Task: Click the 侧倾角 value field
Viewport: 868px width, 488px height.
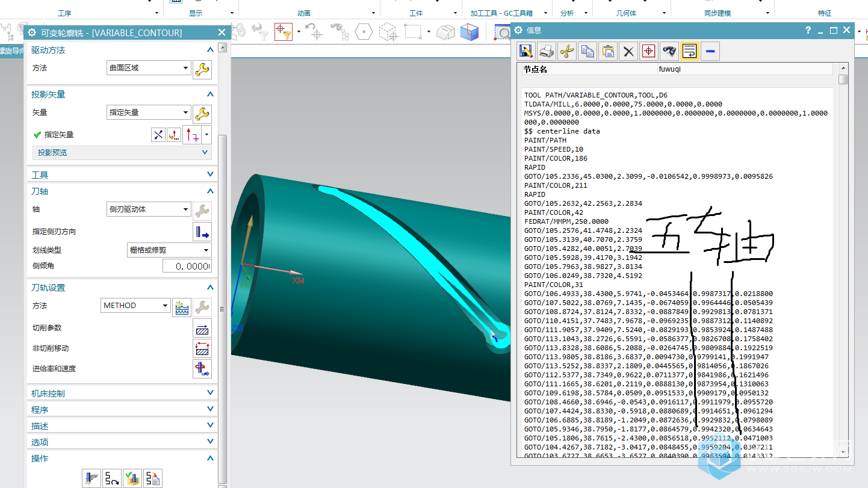Action: 187,266
